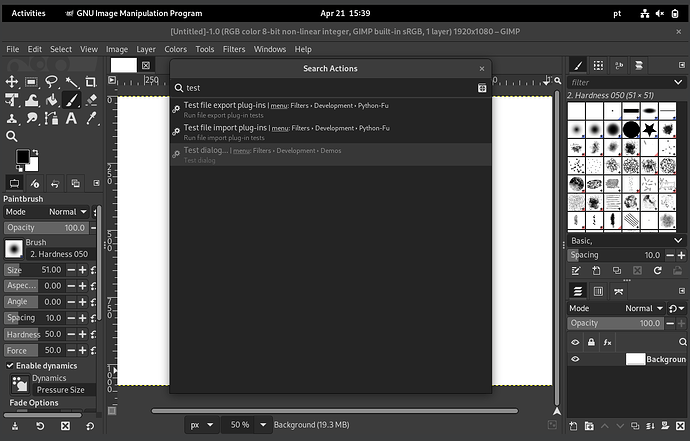The height and width of the screenshot is (441, 690).
Task: Click the foreground black color swatch
Action: click(22, 156)
